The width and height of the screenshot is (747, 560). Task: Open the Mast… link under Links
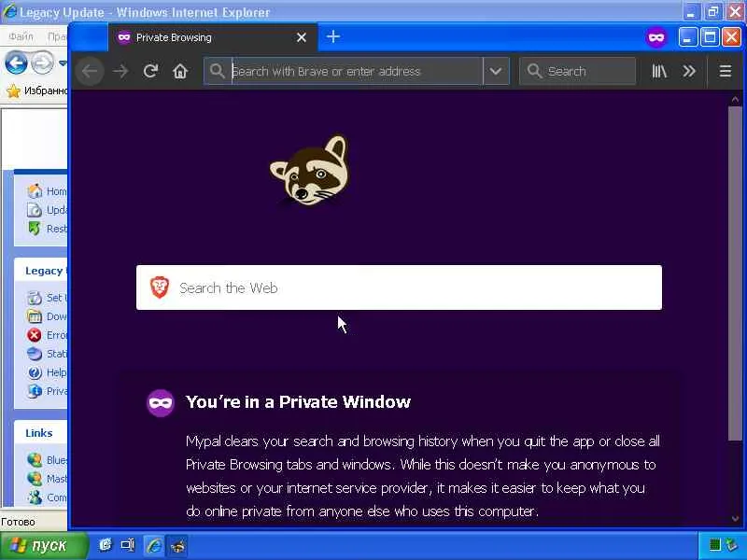[x=48, y=479]
